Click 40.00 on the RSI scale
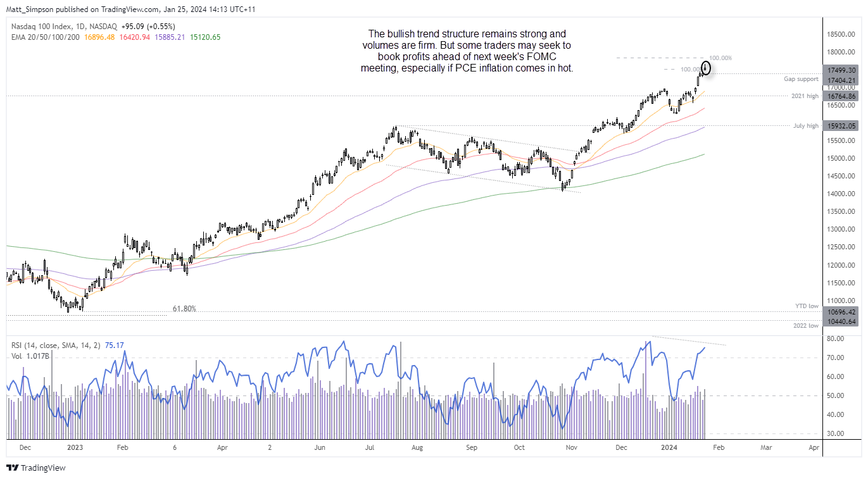This screenshot has width=868, height=479. [x=837, y=415]
